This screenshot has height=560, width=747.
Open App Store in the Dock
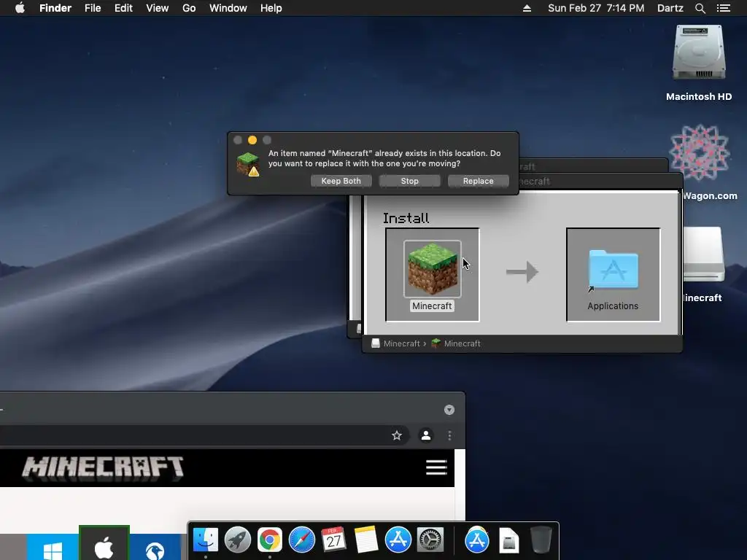398,540
